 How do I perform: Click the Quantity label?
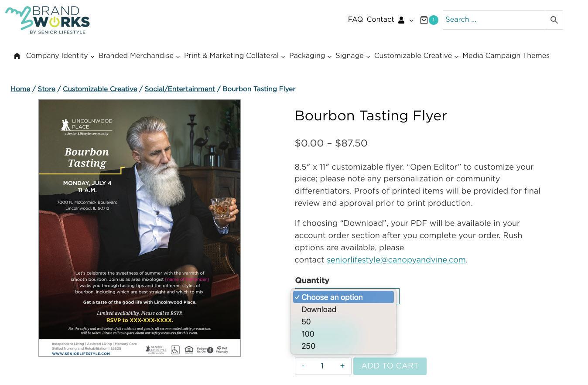pyautogui.click(x=312, y=280)
